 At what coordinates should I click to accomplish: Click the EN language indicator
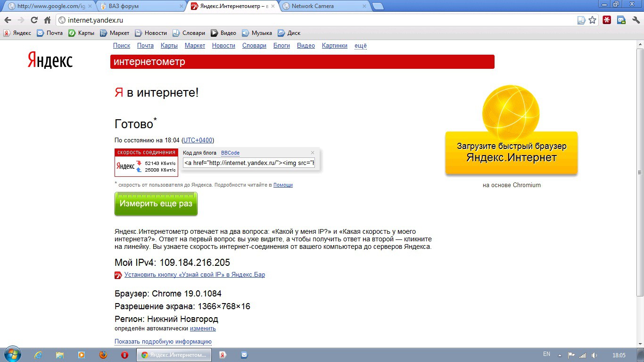[x=546, y=354]
